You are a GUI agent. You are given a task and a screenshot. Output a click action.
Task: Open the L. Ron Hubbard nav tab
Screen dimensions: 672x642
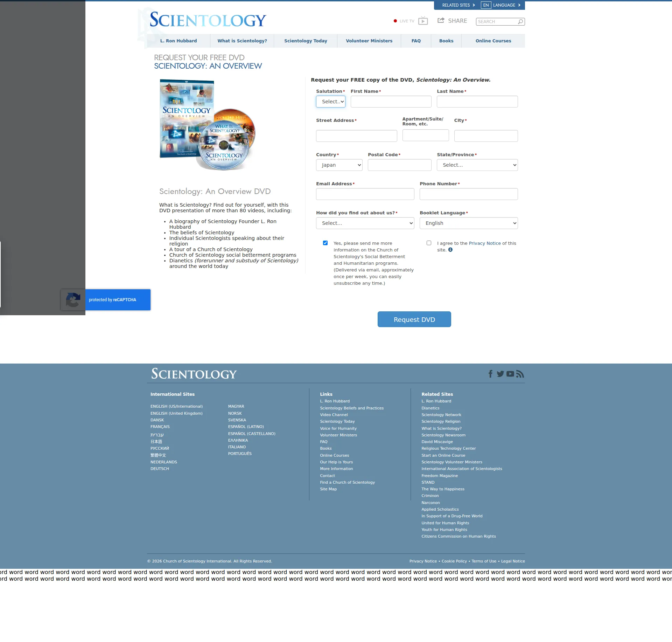pyautogui.click(x=178, y=41)
